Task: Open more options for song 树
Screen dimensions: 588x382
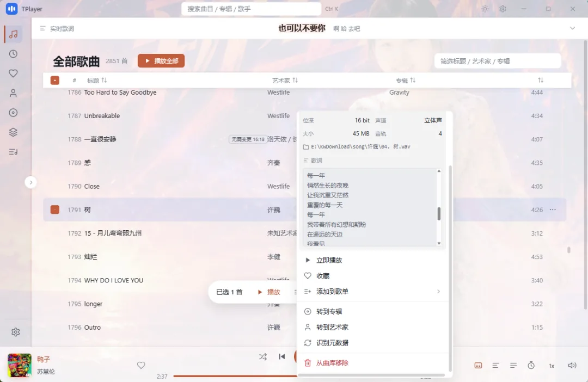Action: 553,210
